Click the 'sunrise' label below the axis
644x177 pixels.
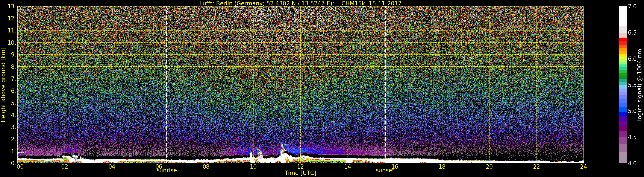(167, 171)
